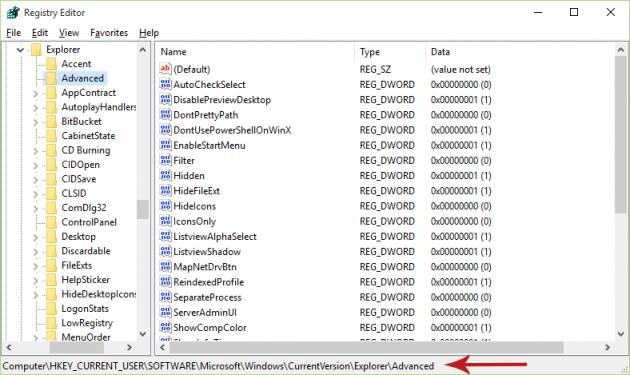630x375 pixels.
Task: Click the values pane scroll-down arrow
Action: click(620, 334)
